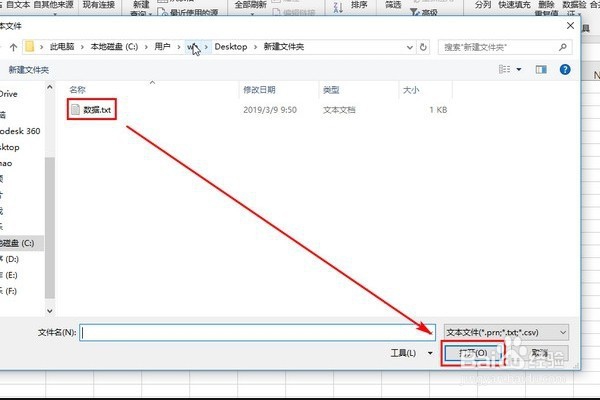Focus the 文件名(N) input field

[257, 332]
